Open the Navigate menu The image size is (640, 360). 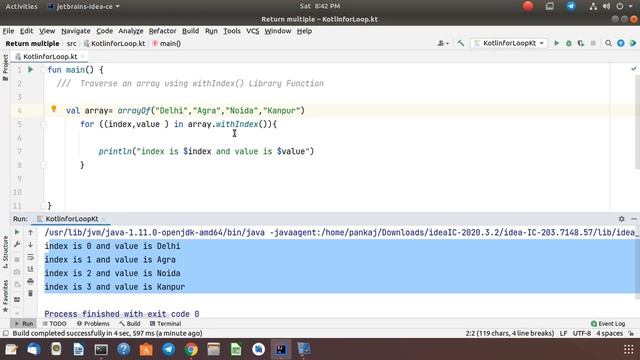(x=76, y=31)
